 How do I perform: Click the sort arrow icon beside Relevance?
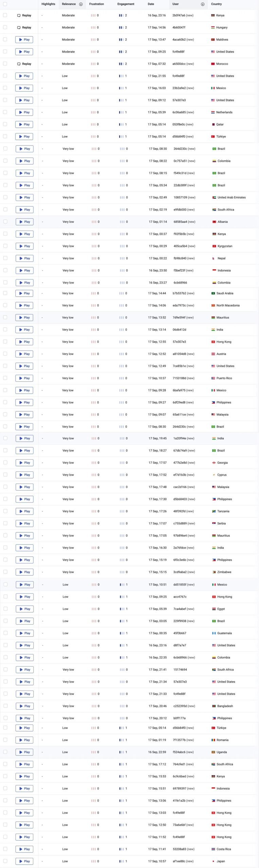(x=81, y=4)
